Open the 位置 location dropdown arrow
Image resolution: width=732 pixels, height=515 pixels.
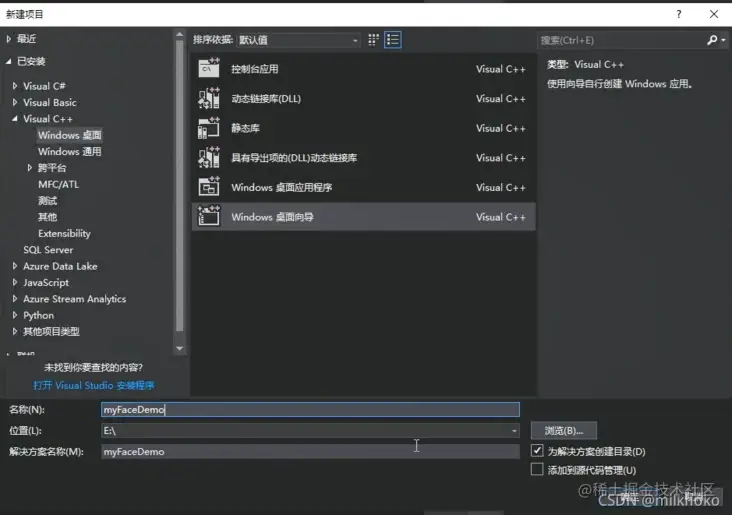coord(514,430)
